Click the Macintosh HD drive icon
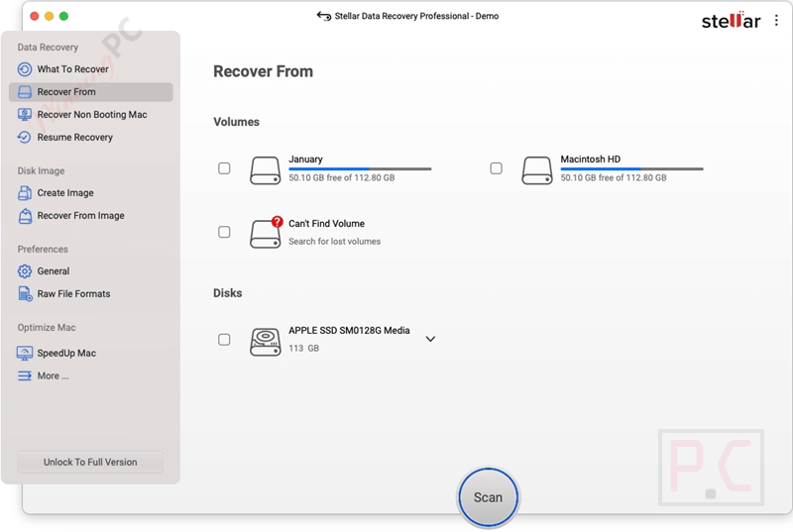Screen dimensions: 793x532 point(537,170)
